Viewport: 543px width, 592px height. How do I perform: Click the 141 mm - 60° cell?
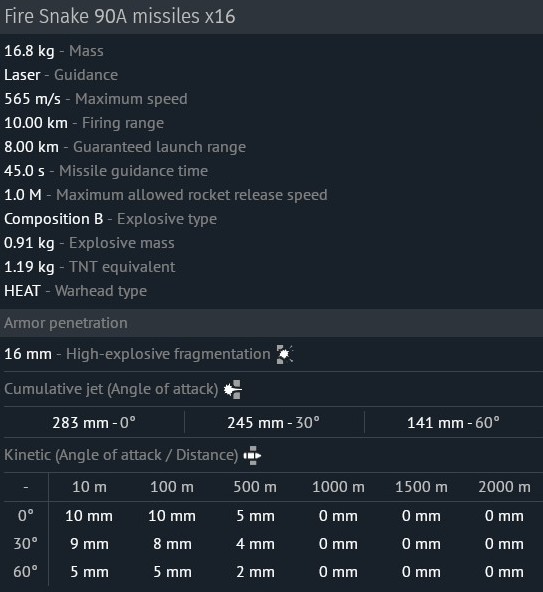454,423
